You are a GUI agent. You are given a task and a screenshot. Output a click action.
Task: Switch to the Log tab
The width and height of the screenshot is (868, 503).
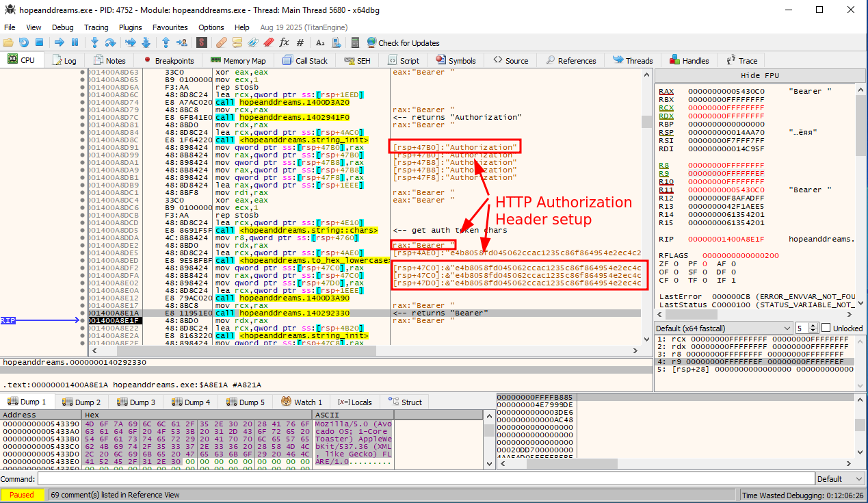(x=64, y=60)
